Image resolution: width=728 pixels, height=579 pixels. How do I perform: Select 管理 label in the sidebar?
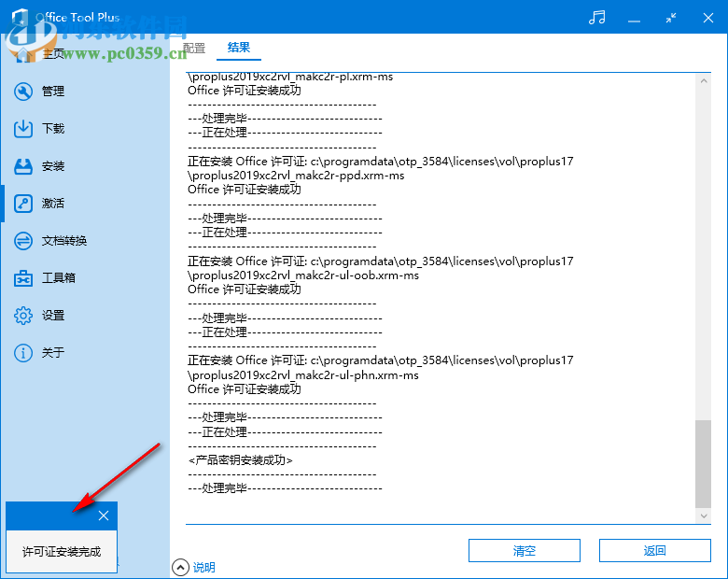(x=53, y=92)
